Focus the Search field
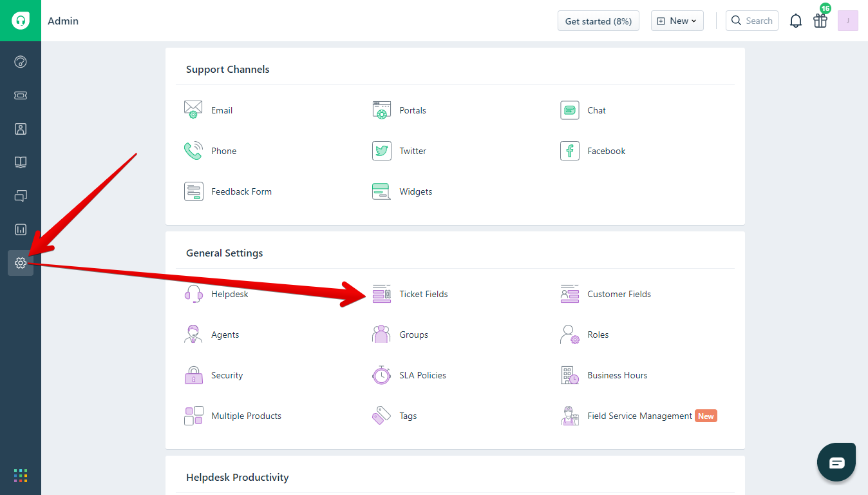 coord(752,21)
